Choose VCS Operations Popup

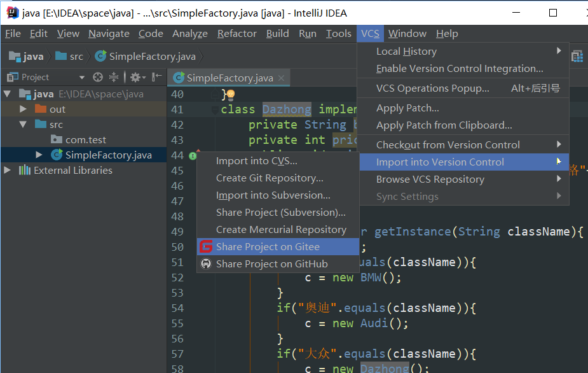pos(463,88)
